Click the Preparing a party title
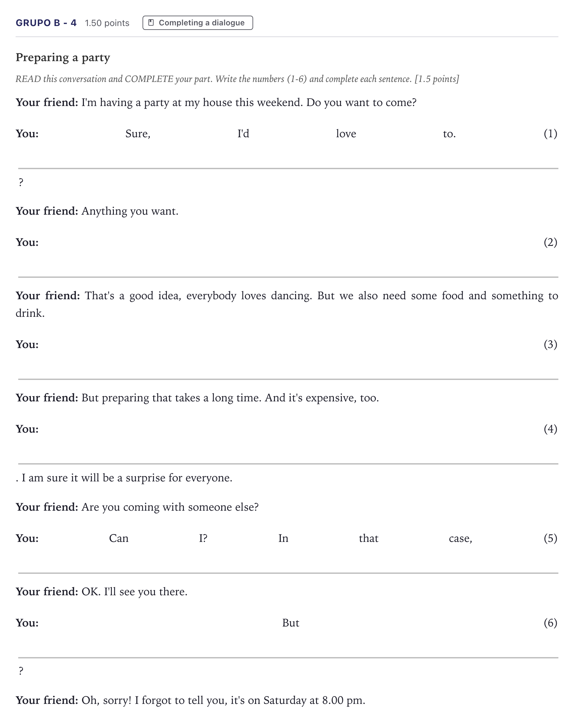This screenshot has height=728, width=574. [63, 58]
